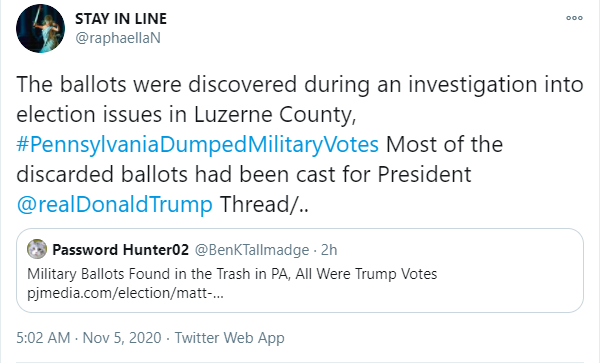
Task: Click the STAY IN LINE profile avatar
Action: click(40, 28)
